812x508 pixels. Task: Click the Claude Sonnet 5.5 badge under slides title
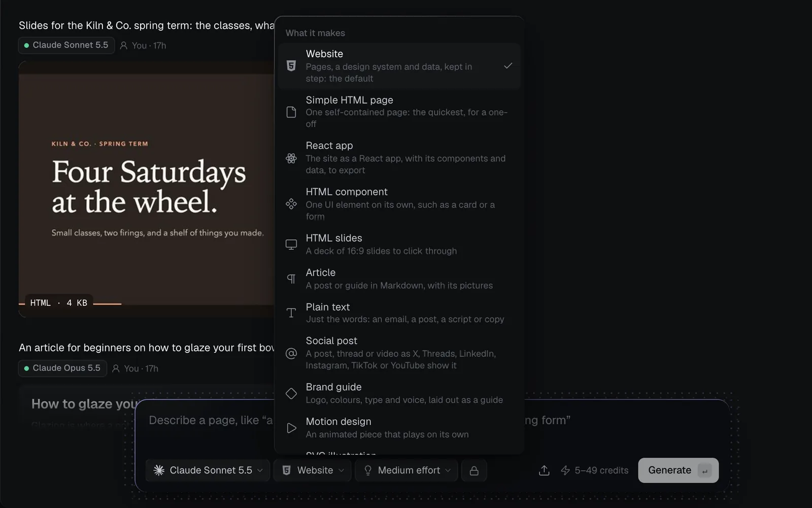pos(66,45)
